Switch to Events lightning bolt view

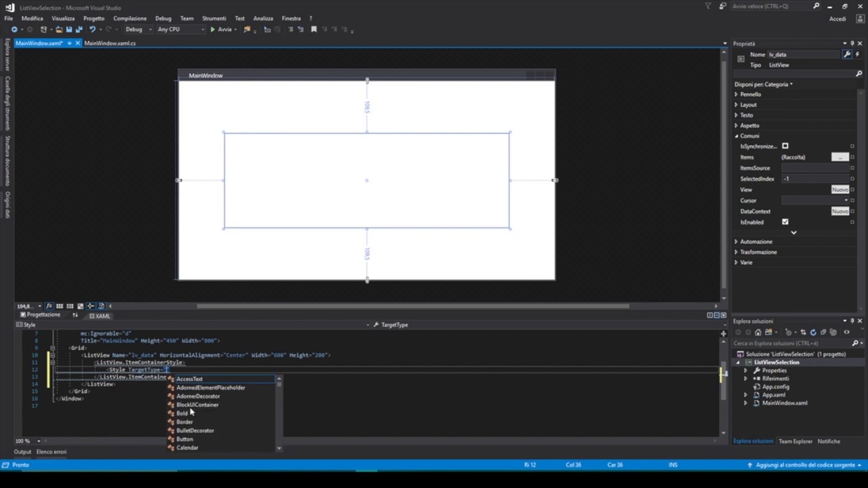click(857, 54)
